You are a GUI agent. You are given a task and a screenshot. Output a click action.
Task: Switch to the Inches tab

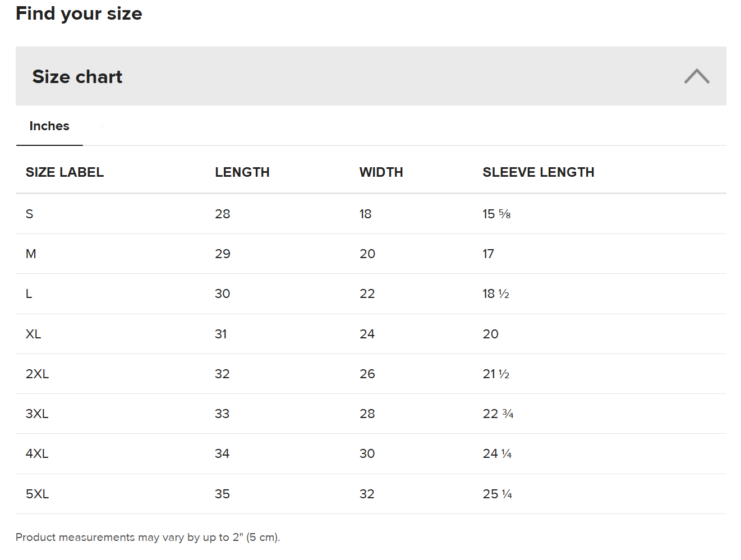coord(49,126)
